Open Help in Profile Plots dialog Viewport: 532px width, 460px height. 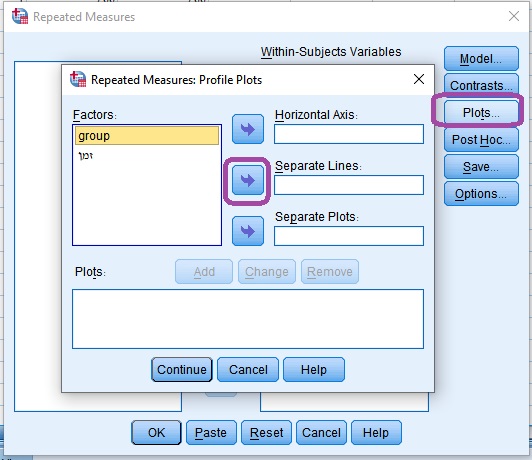pyautogui.click(x=314, y=369)
